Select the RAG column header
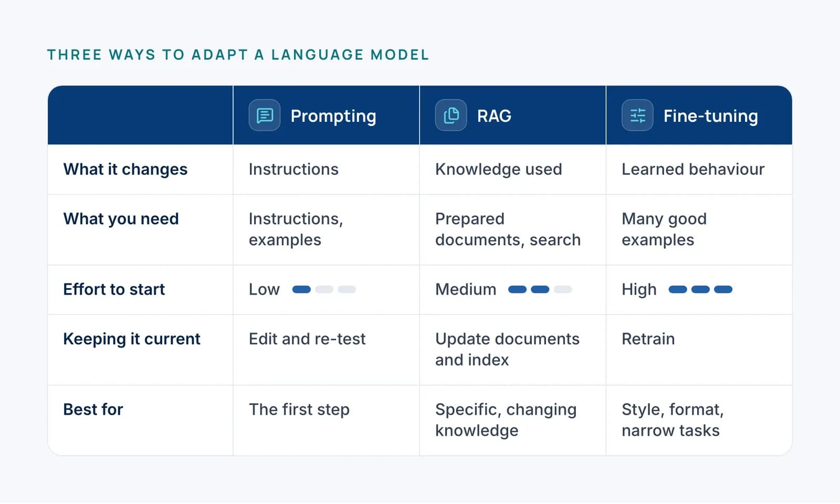The height and width of the screenshot is (504, 840). click(512, 115)
